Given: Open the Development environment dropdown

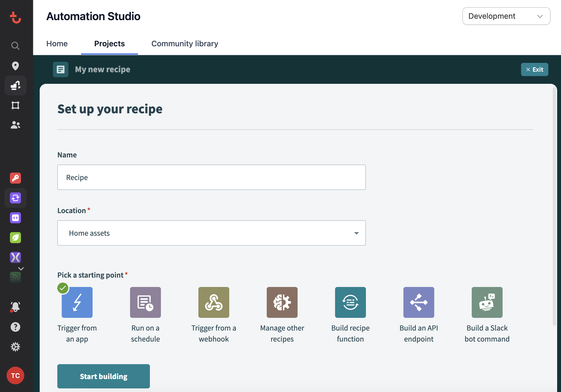Looking at the screenshot, I should (x=506, y=16).
